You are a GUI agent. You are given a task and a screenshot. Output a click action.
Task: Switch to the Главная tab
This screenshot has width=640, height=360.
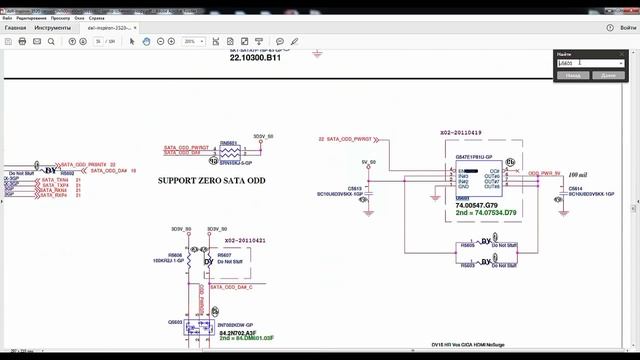click(16, 28)
